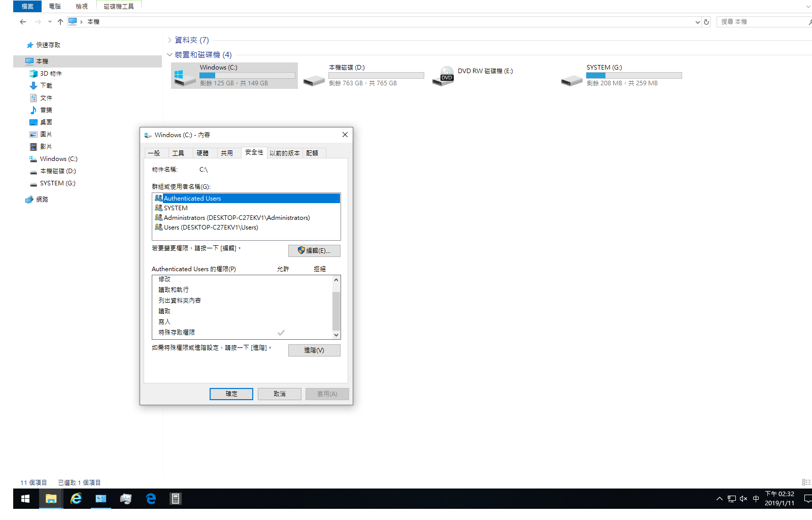Open the recent locations dropdown arrow
812x520 pixels.
point(50,22)
